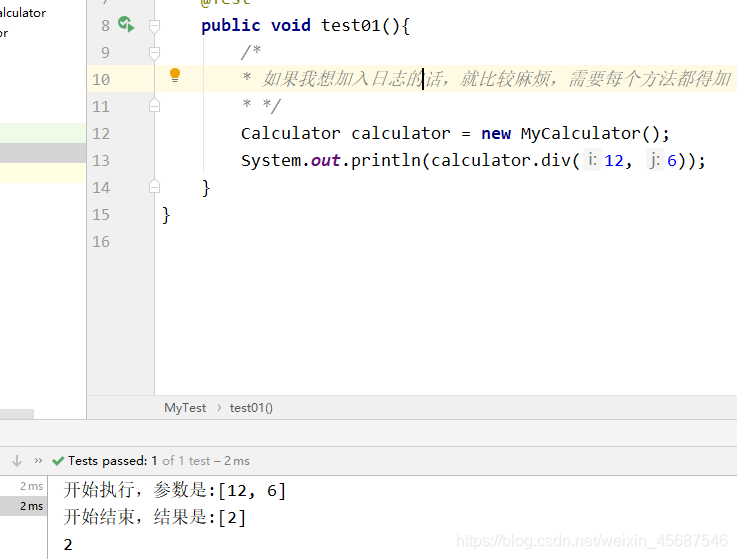Image resolution: width=737 pixels, height=559 pixels.
Task: Click the 'out' field in System.out
Action: (325, 161)
